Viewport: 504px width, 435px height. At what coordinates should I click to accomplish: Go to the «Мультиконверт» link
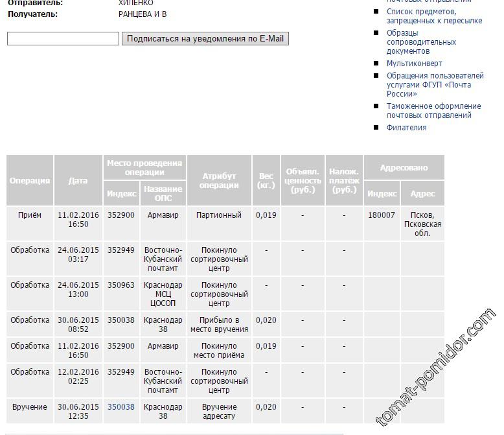tap(414, 64)
